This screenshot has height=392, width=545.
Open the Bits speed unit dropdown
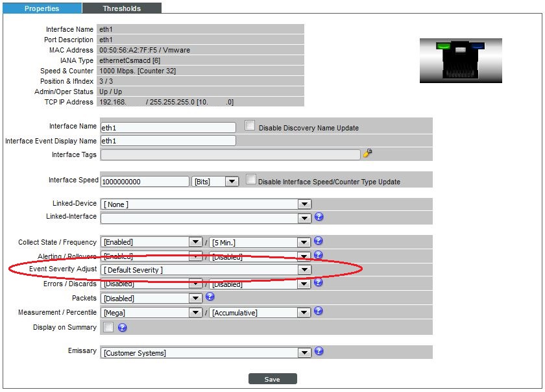(215, 182)
